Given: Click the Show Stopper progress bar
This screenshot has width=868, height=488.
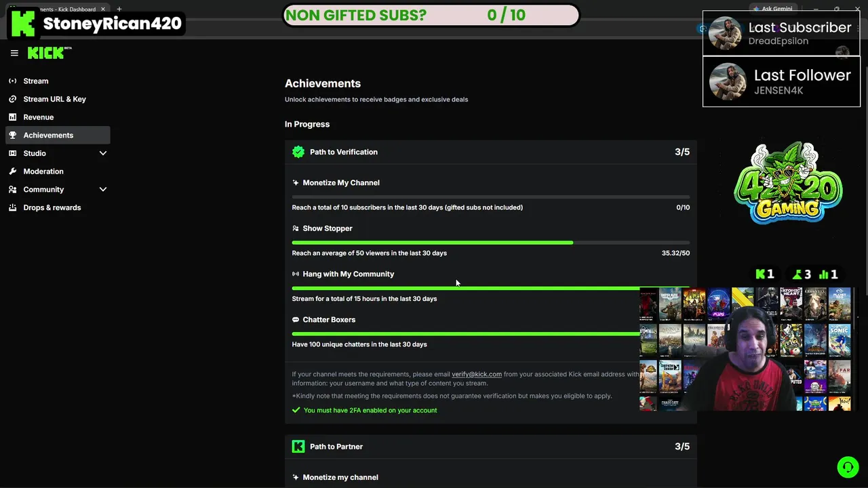Looking at the screenshot, I should (x=491, y=243).
